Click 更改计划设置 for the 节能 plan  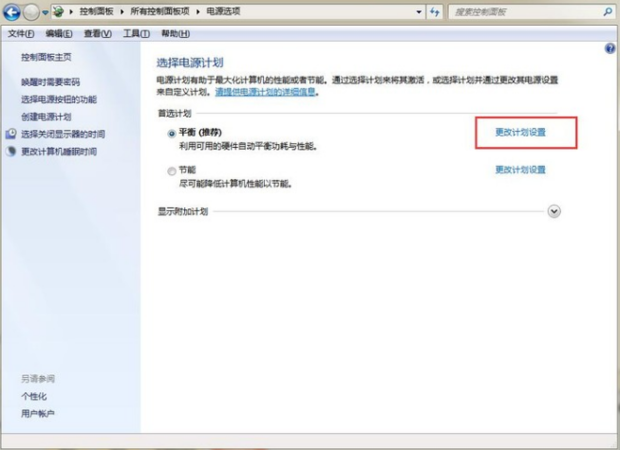click(520, 170)
